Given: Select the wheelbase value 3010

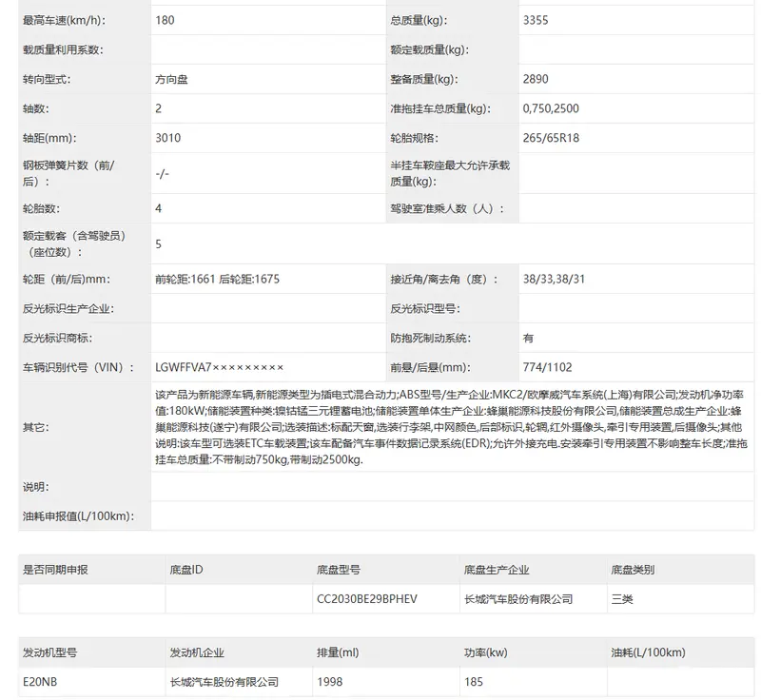Looking at the screenshot, I should pyautogui.click(x=167, y=138).
